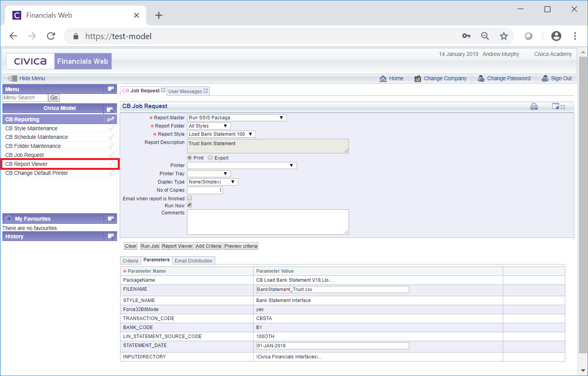This screenshot has height=376, width=588.
Task: Open CB Change Default Printer new window icon
Action: click(x=111, y=173)
